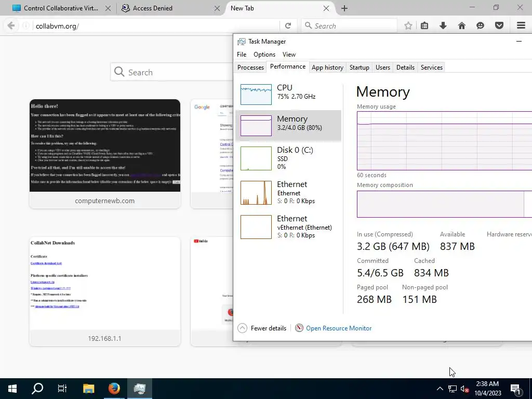Screen dimensions: 532x399
Task: Open Task Manager File menu
Action: point(242,54)
